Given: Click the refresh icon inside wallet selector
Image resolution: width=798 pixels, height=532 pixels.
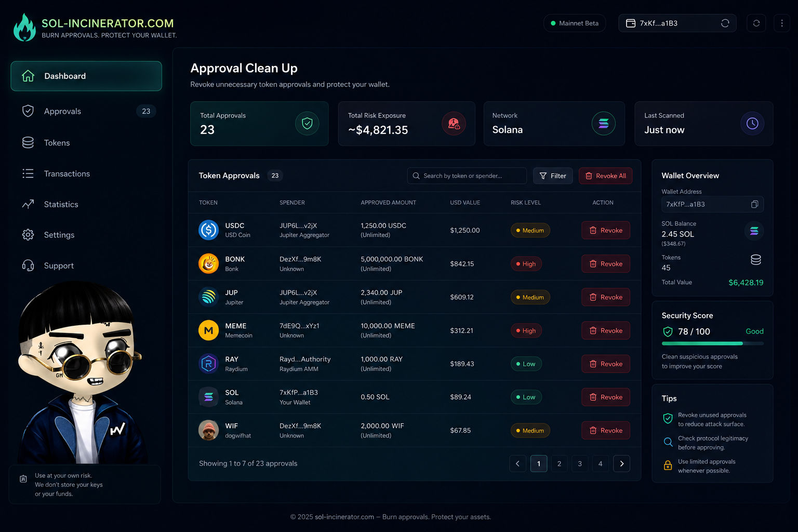Looking at the screenshot, I should click(725, 23).
